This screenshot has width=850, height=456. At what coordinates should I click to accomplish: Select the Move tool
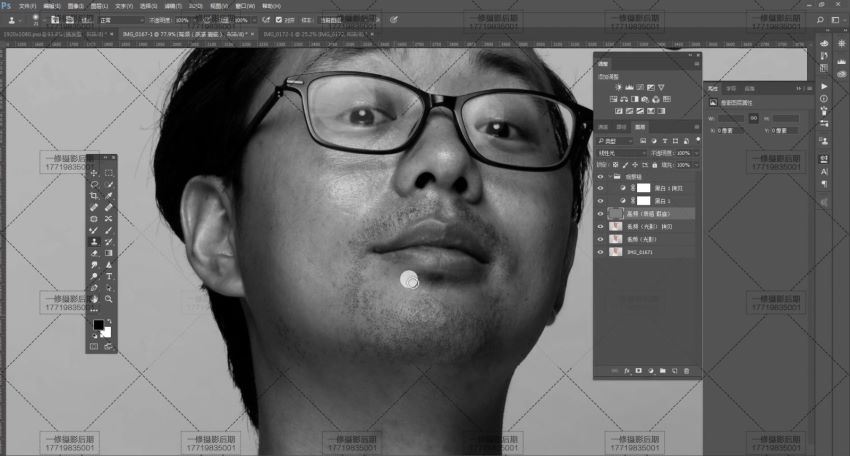point(94,172)
